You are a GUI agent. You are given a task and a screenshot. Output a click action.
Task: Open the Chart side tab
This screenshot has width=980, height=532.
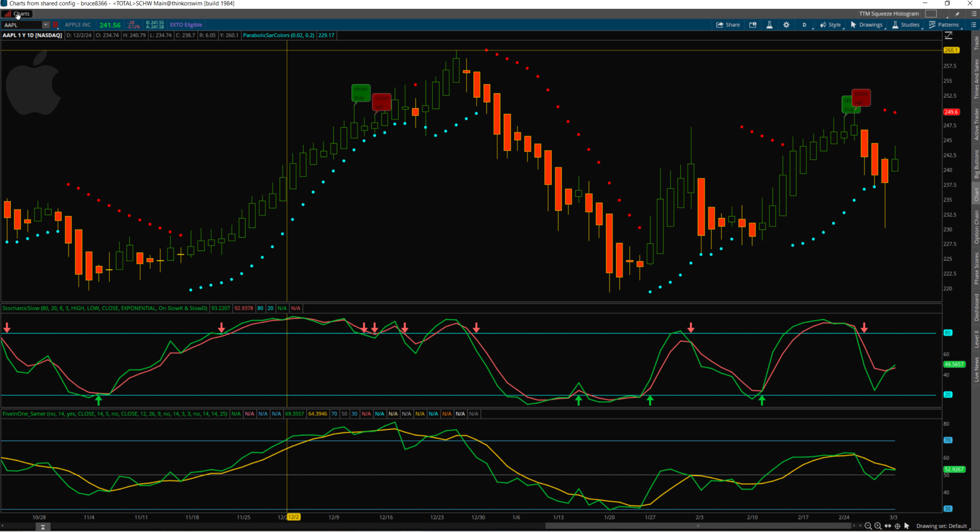[x=976, y=194]
